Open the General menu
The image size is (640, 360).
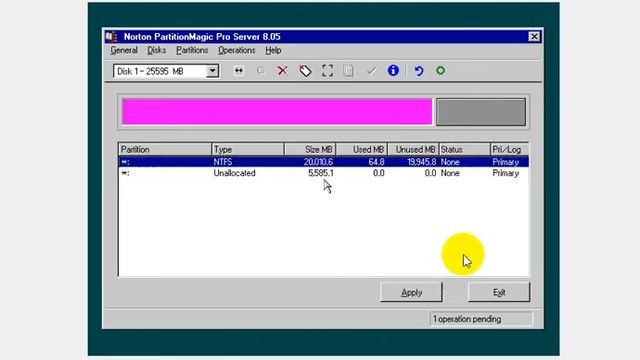pyautogui.click(x=124, y=50)
